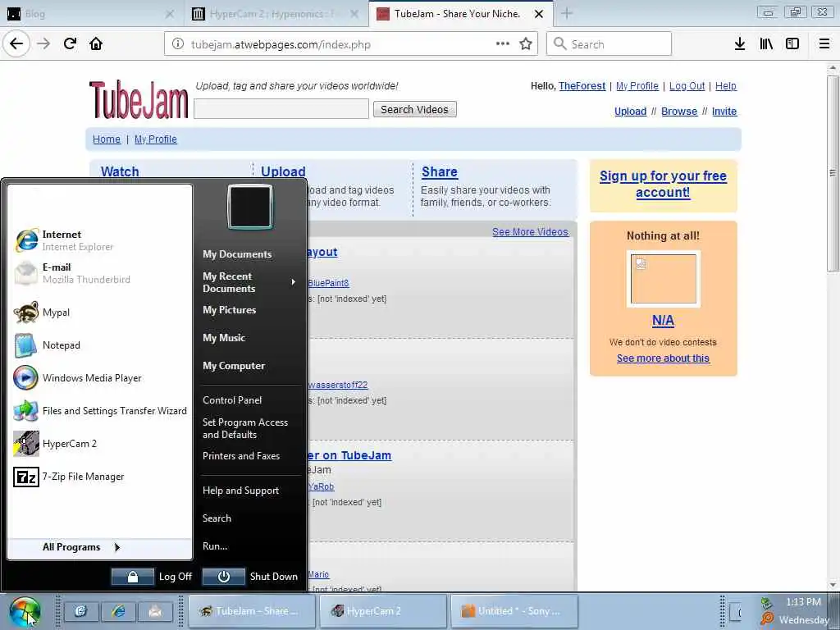Reload the TubeJam page

pyautogui.click(x=70, y=44)
